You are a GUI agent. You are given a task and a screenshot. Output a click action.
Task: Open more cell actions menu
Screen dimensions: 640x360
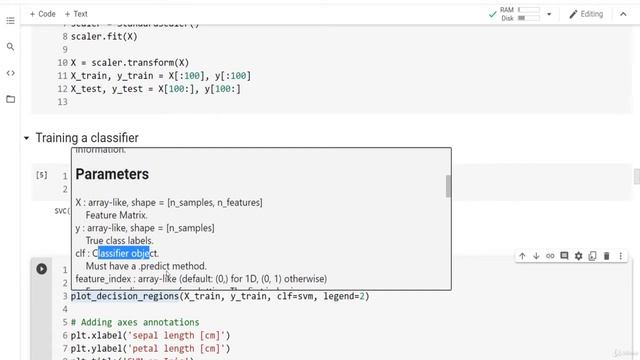click(620, 256)
